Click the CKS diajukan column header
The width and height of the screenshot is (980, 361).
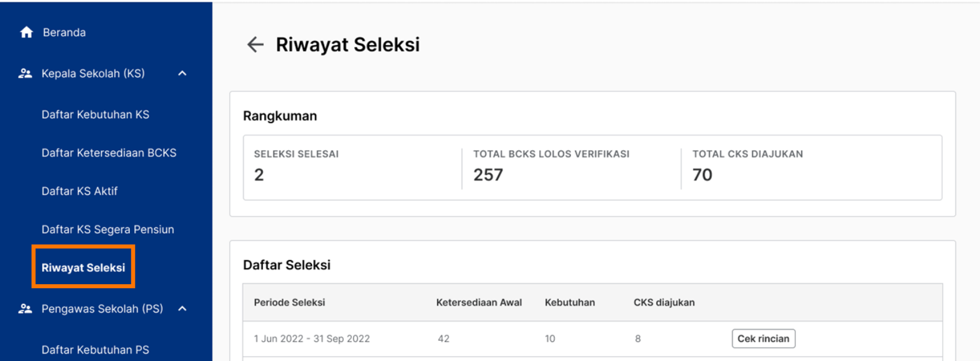[x=664, y=302]
